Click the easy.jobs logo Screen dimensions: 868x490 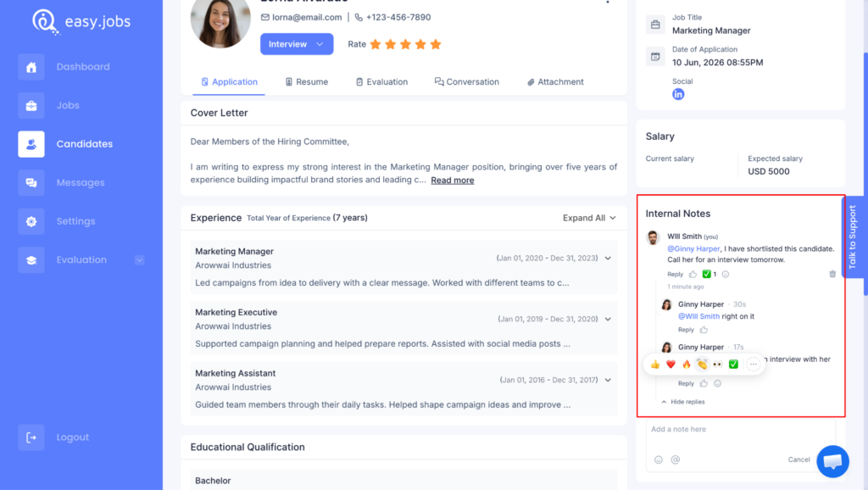[x=81, y=21]
